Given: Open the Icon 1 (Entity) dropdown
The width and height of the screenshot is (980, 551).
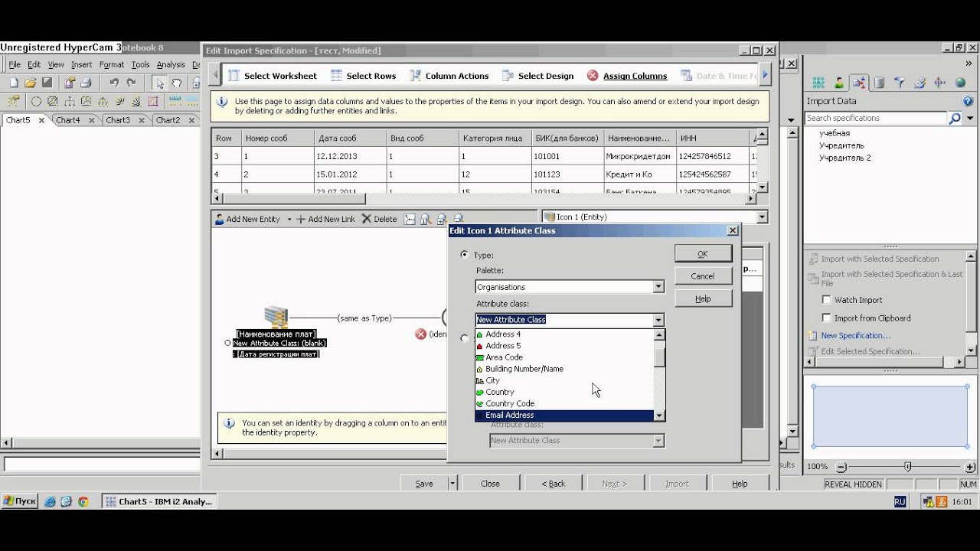Looking at the screenshot, I should tap(761, 217).
